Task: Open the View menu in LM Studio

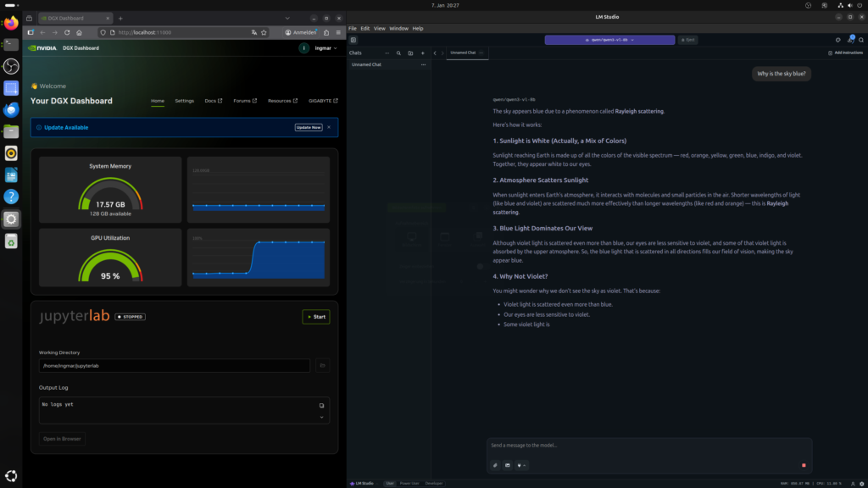Action: click(x=379, y=28)
